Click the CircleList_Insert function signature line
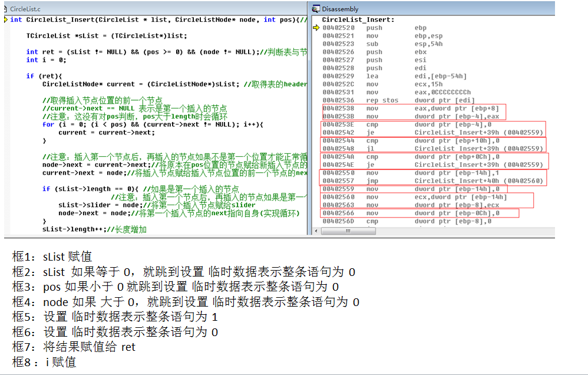588x375 pixels. tap(158, 19)
